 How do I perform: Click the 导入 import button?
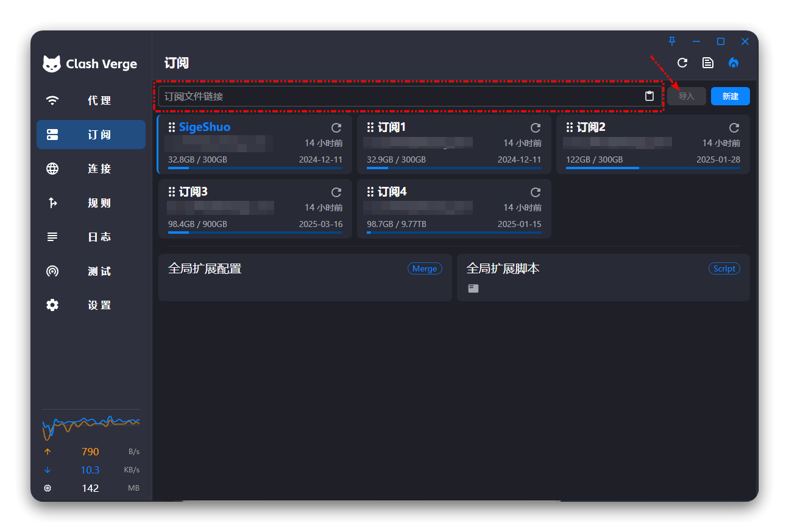[x=686, y=96]
